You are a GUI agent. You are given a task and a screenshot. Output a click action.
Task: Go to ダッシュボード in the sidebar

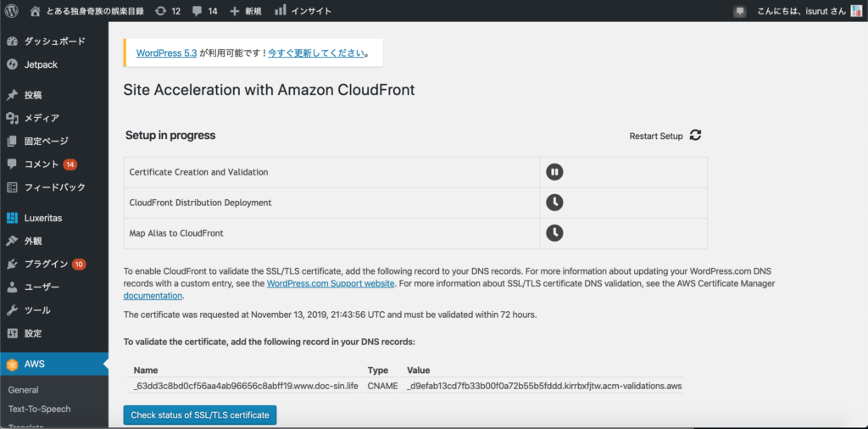[x=54, y=42]
